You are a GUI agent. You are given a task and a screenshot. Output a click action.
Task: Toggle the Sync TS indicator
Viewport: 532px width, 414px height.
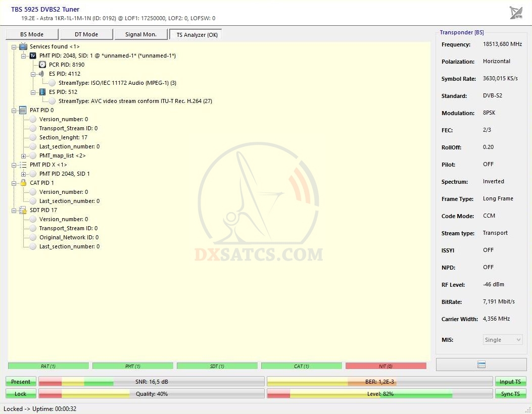pos(510,394)
